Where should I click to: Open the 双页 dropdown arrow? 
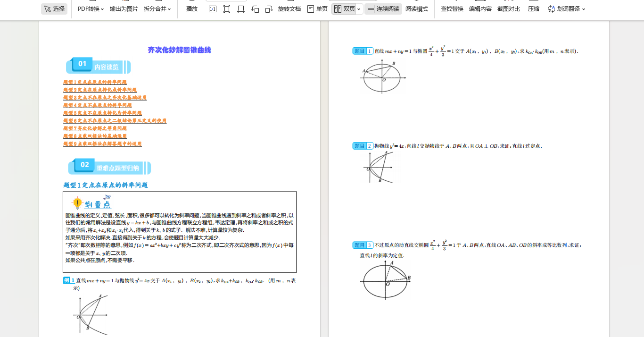359,9
